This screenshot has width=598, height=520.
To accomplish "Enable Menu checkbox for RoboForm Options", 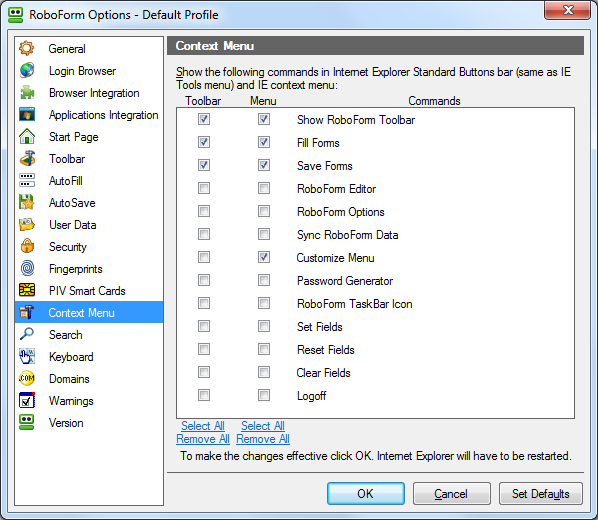I will tap(264, 211).
